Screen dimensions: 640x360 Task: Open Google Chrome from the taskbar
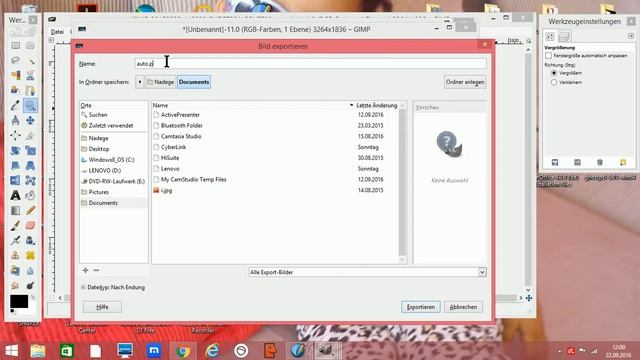click(x=183, y=351)
